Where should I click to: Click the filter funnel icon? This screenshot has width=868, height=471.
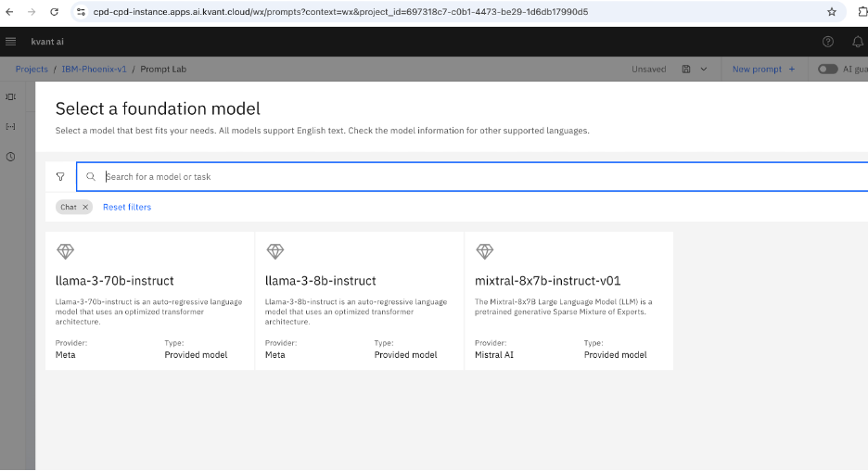(x=60, y=176)
